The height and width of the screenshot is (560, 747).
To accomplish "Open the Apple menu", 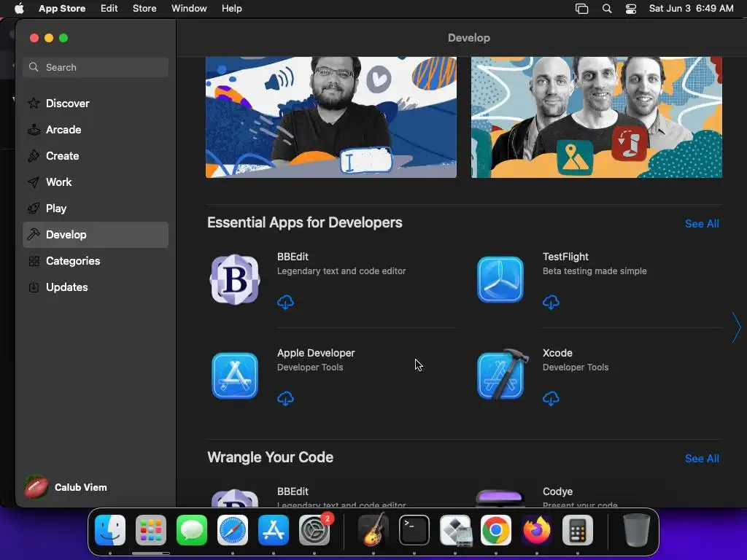I will click(19, 9).
